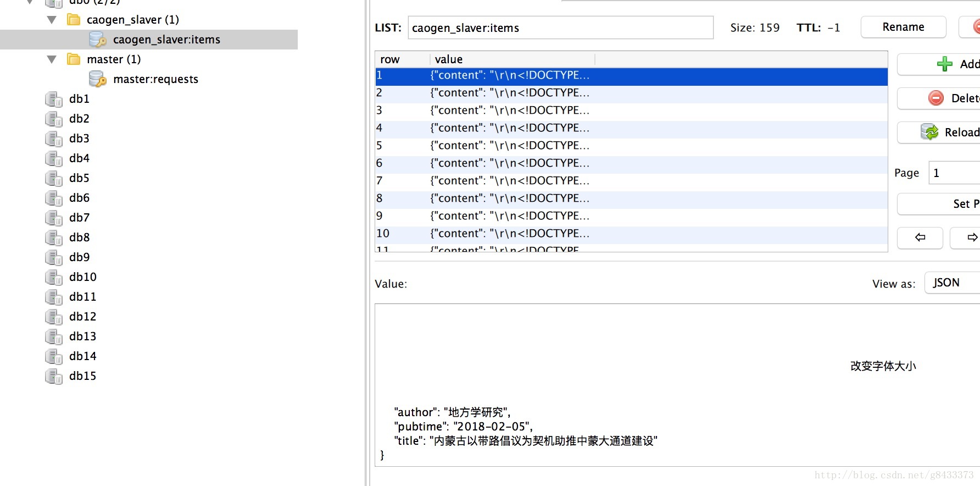Click the Page number input field
980x486 pixels.
[954, 173]
